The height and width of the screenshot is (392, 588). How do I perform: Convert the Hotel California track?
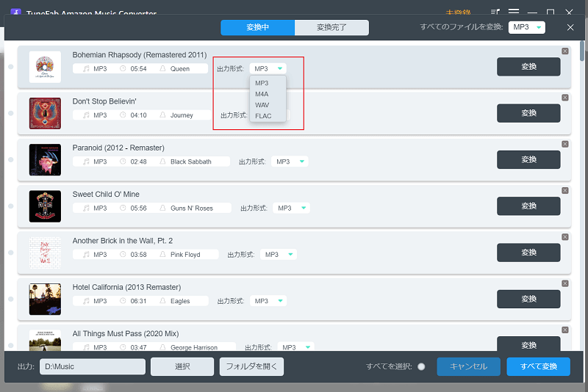point(528,299)
